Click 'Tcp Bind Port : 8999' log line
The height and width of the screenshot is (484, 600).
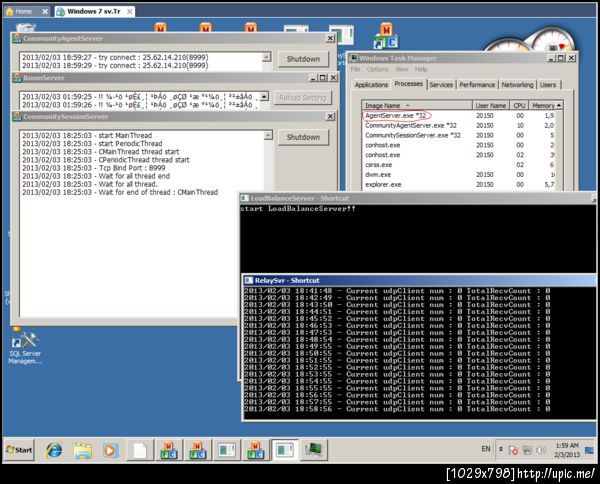click(x=93, y=168)
